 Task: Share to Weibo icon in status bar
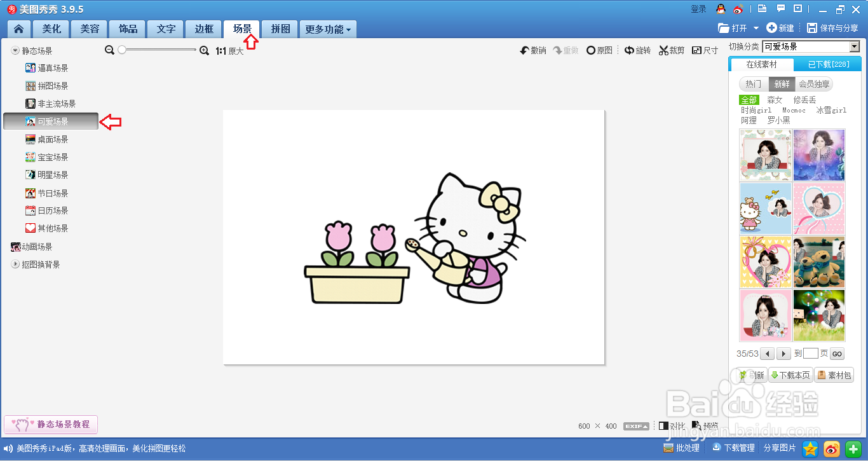click(832, 449)
